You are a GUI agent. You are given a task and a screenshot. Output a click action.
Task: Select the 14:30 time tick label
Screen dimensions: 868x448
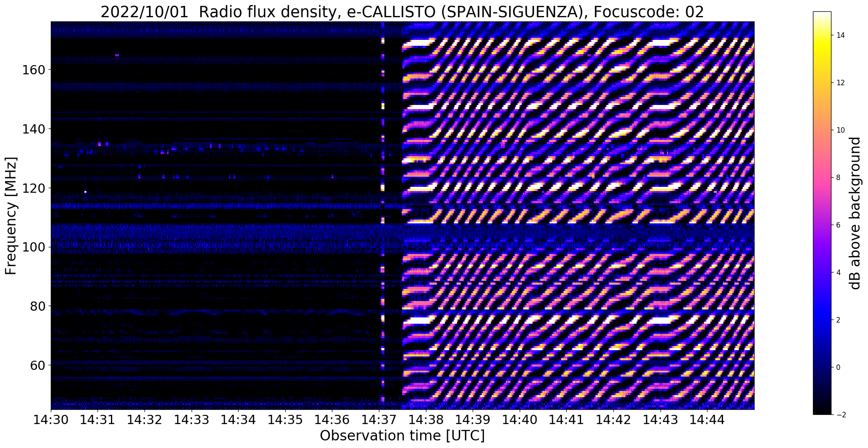(x=51, y=419)
